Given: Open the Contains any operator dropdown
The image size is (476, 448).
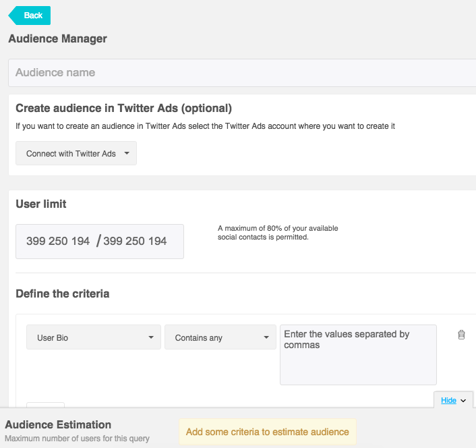Looking at the screenshot, I should (220, 337).
